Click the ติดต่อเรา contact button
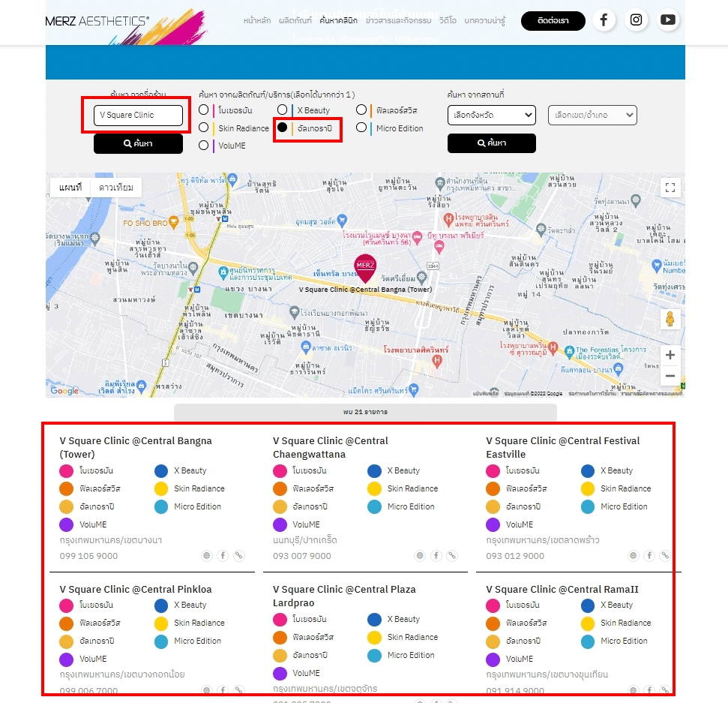Image resolution: width=728 pixels, height=703 pixels. point(553,21)
